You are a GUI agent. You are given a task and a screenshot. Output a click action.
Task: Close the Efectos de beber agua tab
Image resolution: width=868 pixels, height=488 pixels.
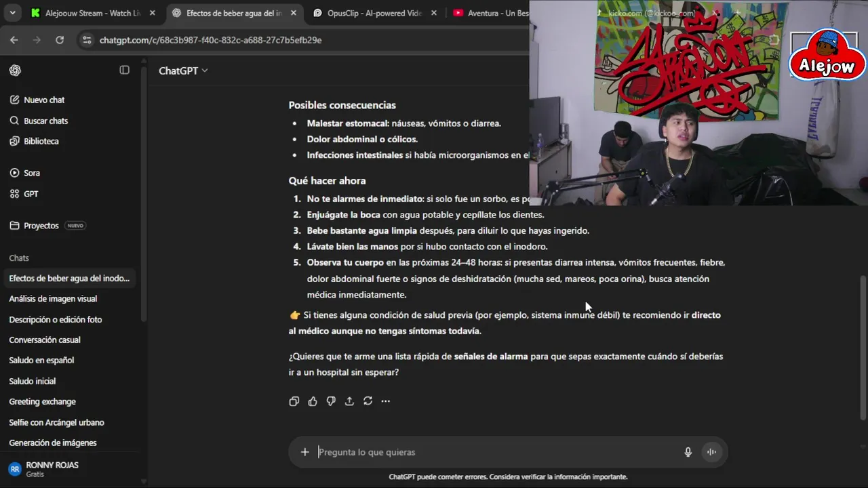293,13
